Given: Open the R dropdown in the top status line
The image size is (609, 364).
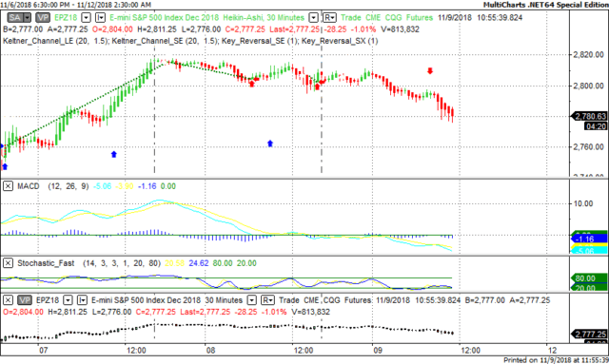Looking at the screenshot, I should point(329,18).
